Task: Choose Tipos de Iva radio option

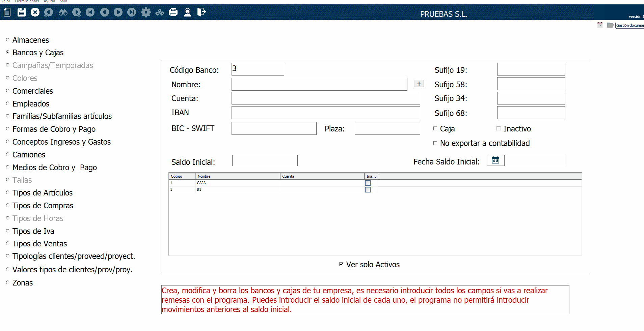Action: tap(8, 231)
